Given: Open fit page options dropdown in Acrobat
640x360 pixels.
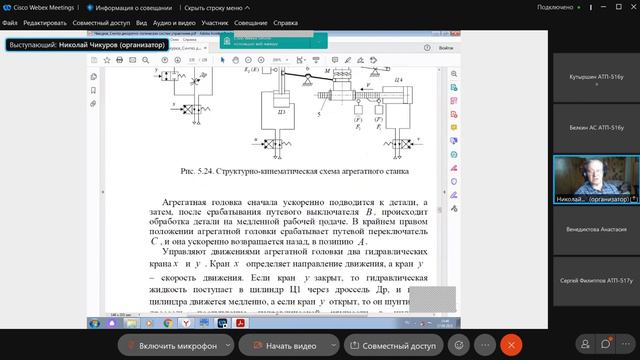Looking at the screenshot, I should tap(301, 60).
